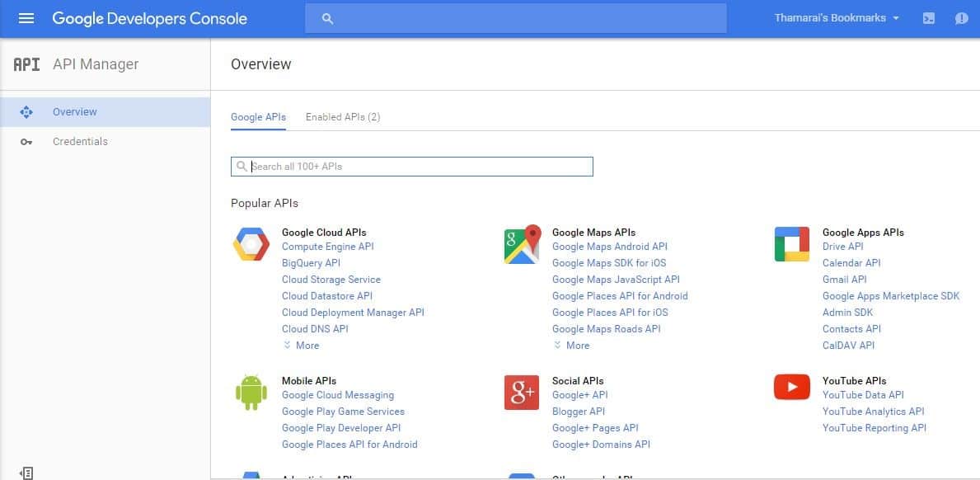Open Admin SDK link
Viewport: 980px width, 480px height.
847,313
